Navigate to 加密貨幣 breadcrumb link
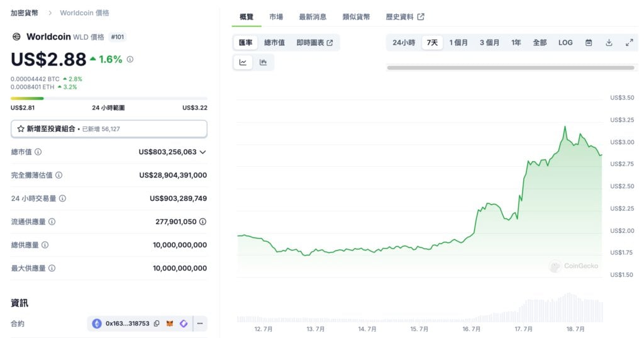The width and height of the screenshot is (644, 338). [25, 13]
